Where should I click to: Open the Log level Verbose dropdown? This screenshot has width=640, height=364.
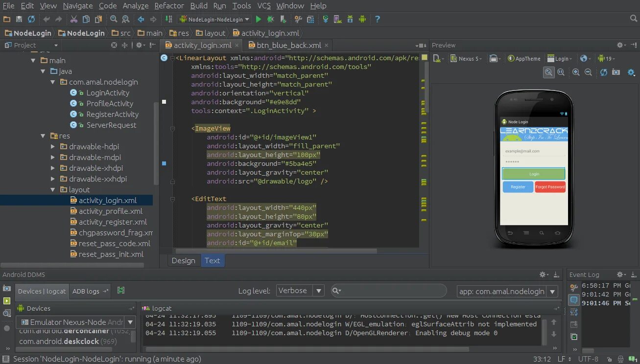(x=300, y=291)
